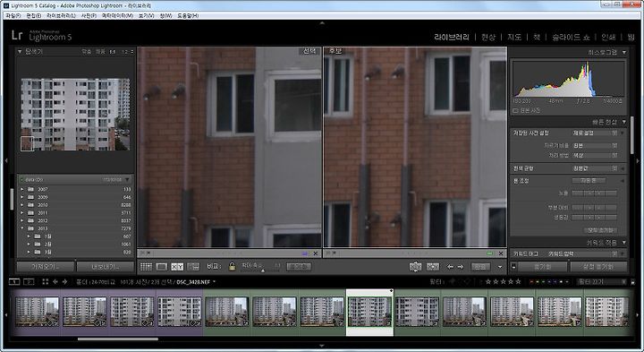Image resolution: width=644 pixels, height=352 pixels.
Task: Open DSC_3428.NEF filmstrip source dropdown
Action: pyautogui.click(x=214, y=282)
